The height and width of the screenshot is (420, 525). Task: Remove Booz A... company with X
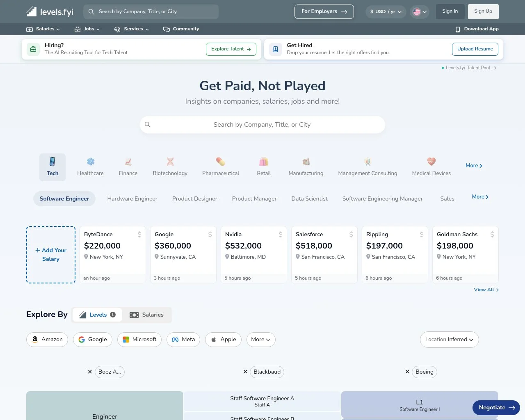click(x=90, y=372)
